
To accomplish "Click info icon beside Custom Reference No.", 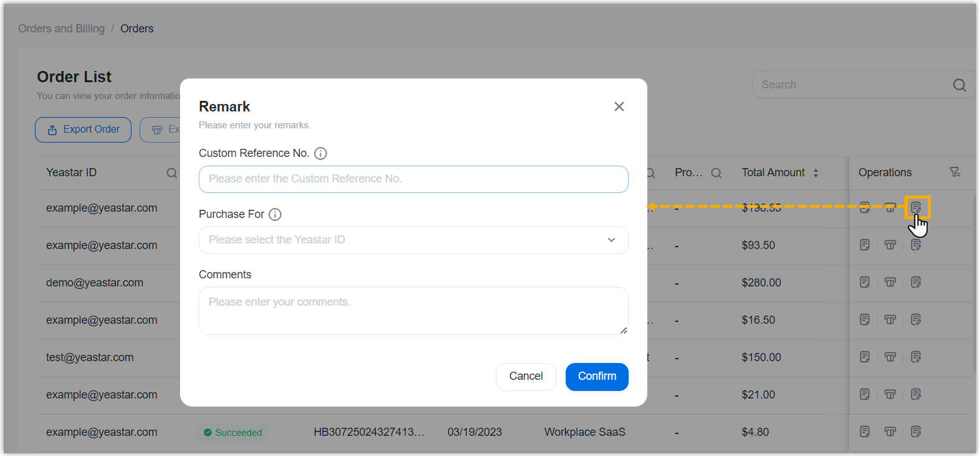I will [x=320, y=153].
